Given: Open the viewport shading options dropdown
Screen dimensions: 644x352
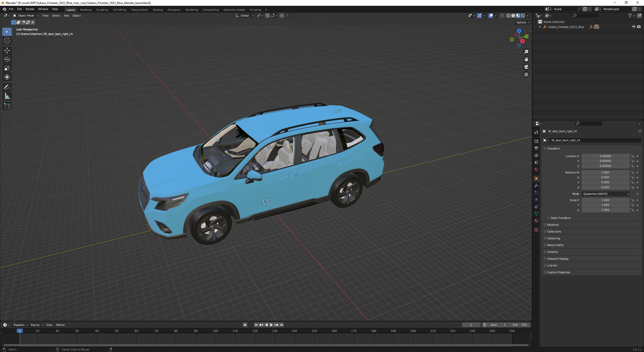Looking at the screenshot, I should 528,16.
